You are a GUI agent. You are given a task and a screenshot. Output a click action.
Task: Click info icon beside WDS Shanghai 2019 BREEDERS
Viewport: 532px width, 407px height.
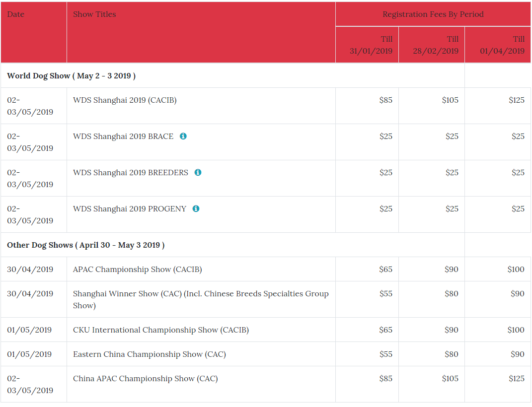tap(198, 172)
